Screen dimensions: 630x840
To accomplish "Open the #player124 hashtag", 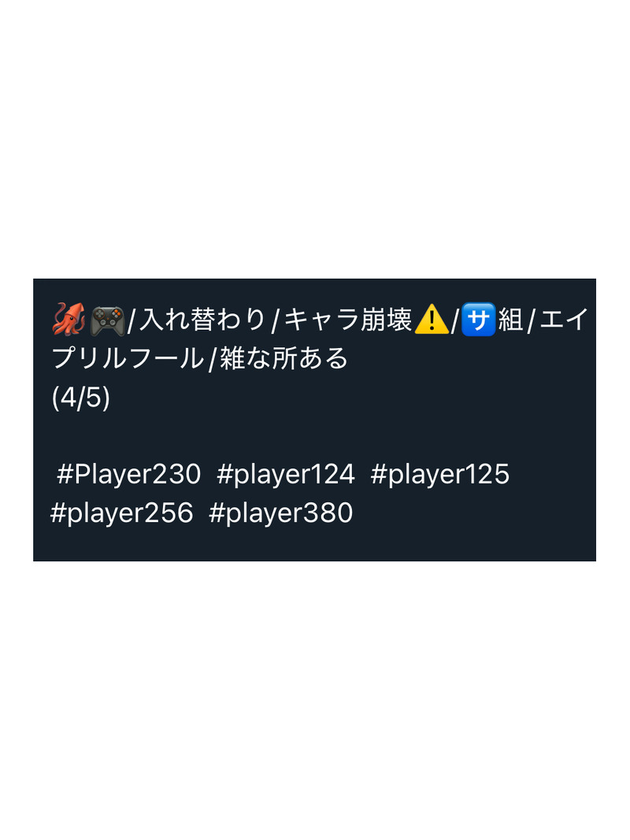I will tap(286, 474).
